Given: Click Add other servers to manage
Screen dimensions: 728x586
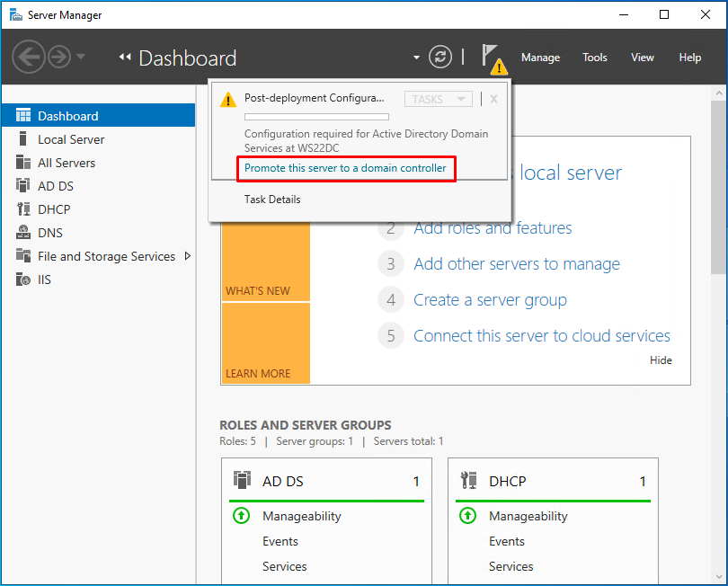Looking at the screenshot, I should [517, 263].
